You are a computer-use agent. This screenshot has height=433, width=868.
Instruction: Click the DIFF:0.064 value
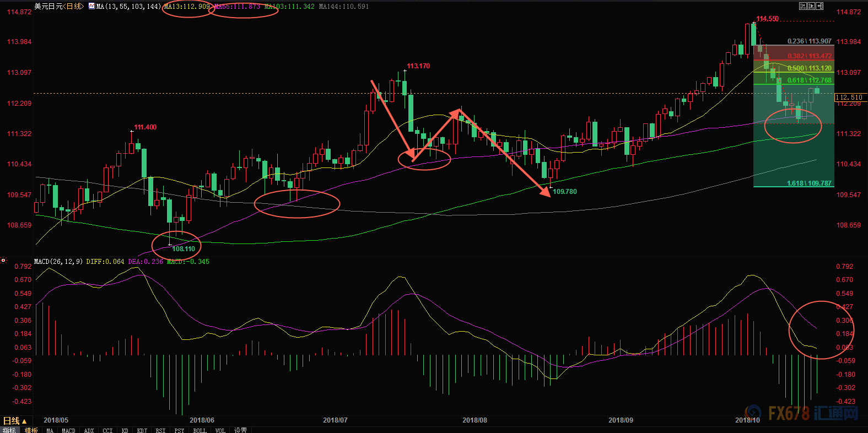[105, 262]
